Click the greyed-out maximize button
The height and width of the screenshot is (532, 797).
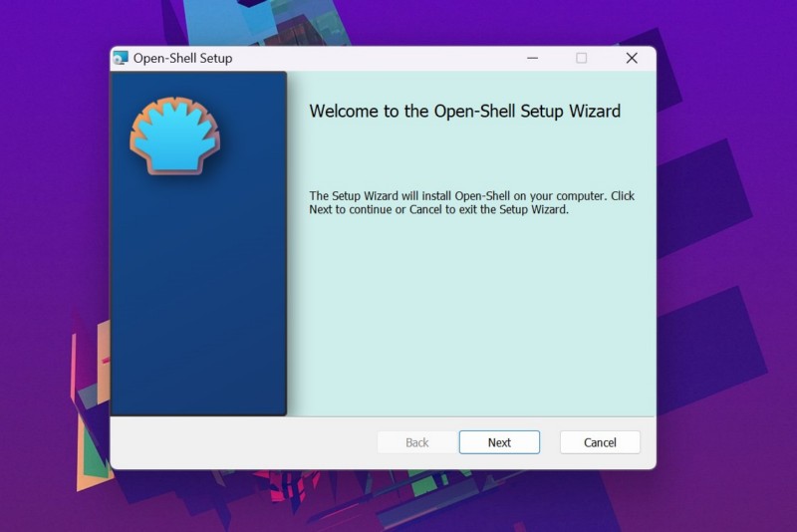coord(582,58)
